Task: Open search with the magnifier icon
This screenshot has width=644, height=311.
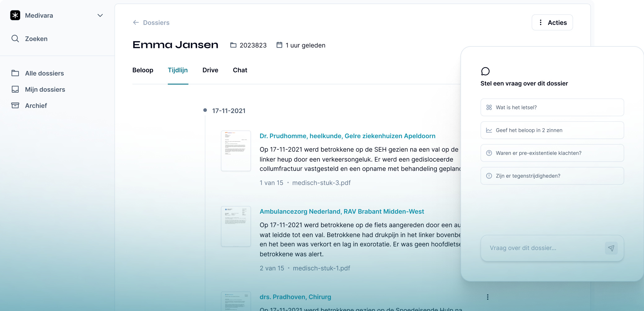Action: point(15,39)
